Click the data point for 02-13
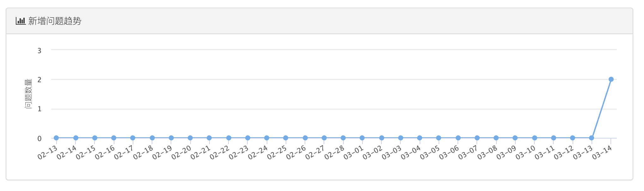The height and width of the screenshot is (191, 644). tap(56, 138)
